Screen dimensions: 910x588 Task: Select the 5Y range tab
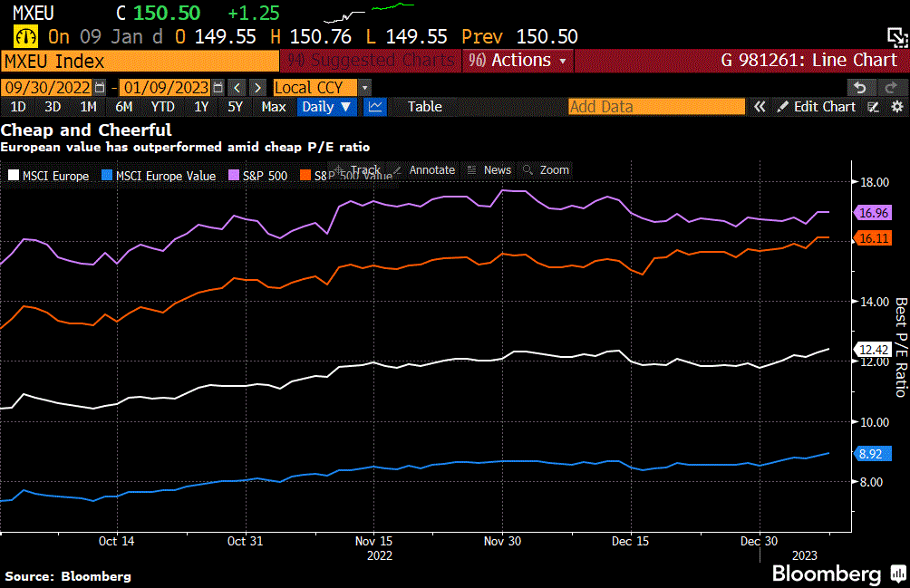click(235, 107)
